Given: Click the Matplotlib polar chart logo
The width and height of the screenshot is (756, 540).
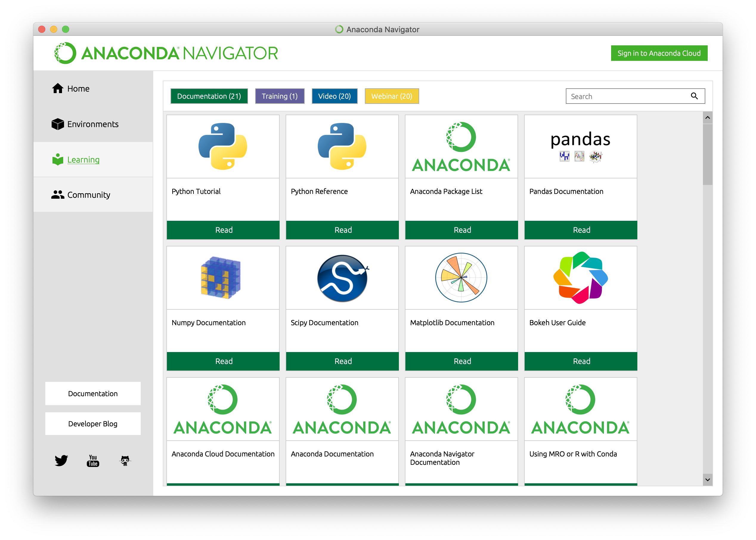Looking at the screenshot, I should [x=461, y=278].
